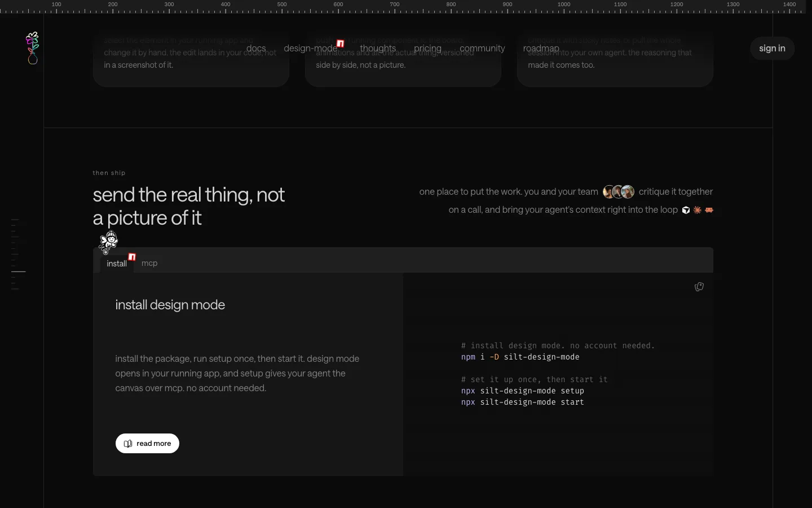Click the sign in button
812x508 pixels.
click(x=773, y=48)
